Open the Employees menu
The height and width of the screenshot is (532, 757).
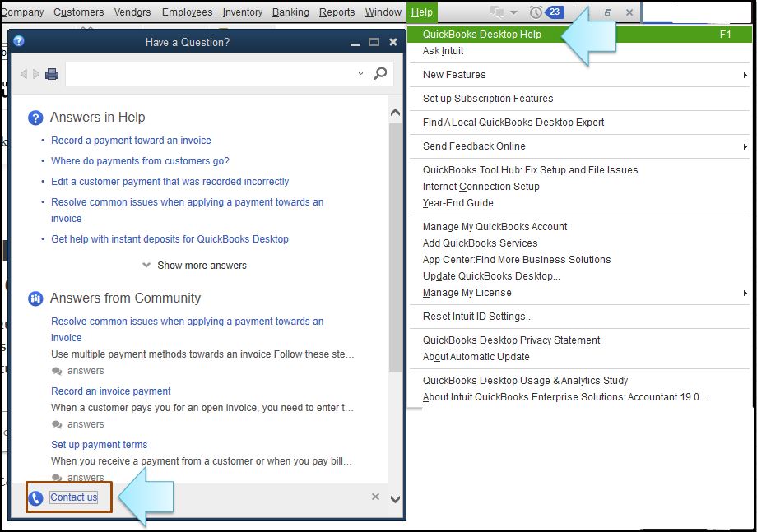[187, 12]
